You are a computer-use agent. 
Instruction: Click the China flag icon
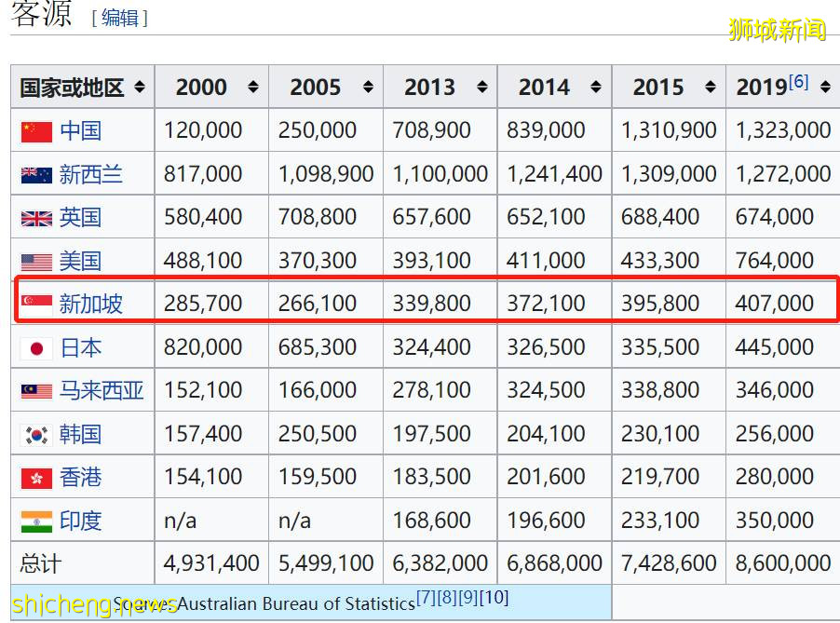(x=36, y=131)
